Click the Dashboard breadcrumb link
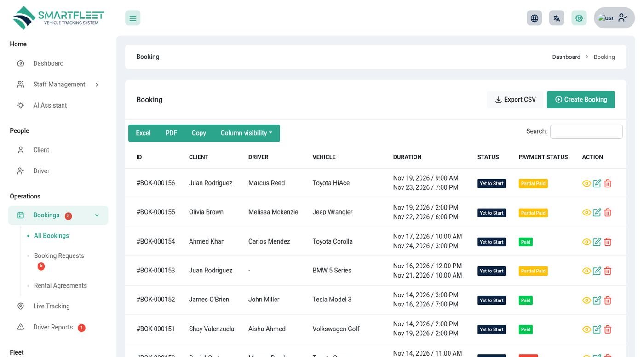 566,57
